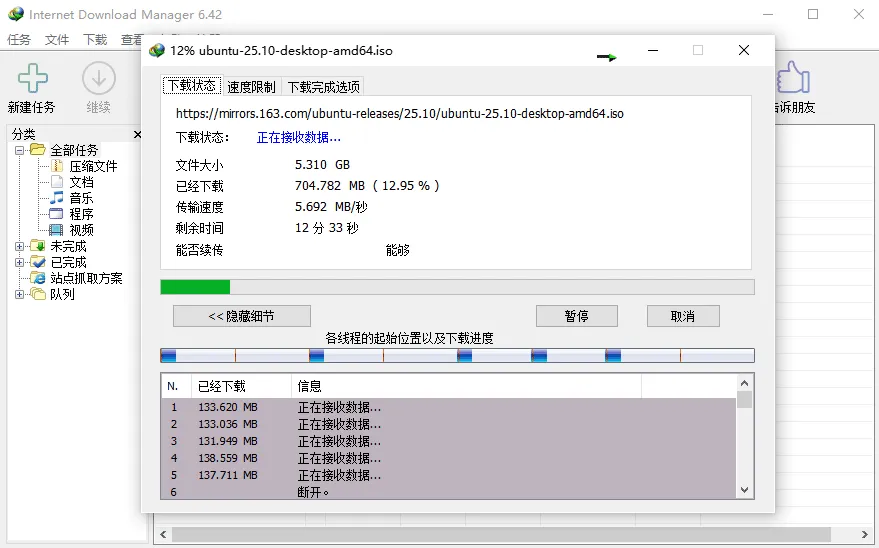Cancel the download with 取消 button

tap(683, 316)
